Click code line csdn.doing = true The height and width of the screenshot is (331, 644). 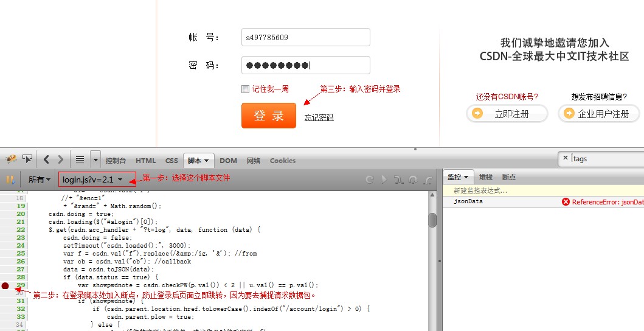click(81, 214)
